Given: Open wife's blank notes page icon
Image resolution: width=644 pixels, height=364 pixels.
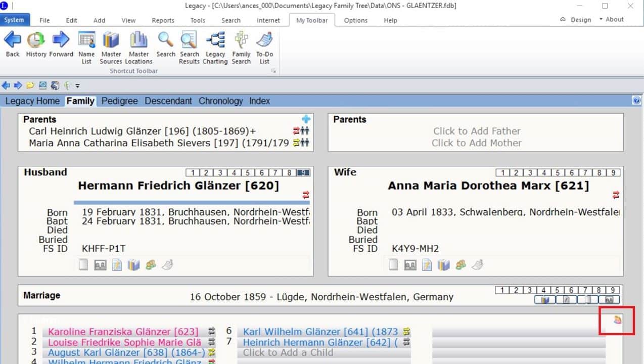Looking at the screenshot, I should click(x=393, y=264).
